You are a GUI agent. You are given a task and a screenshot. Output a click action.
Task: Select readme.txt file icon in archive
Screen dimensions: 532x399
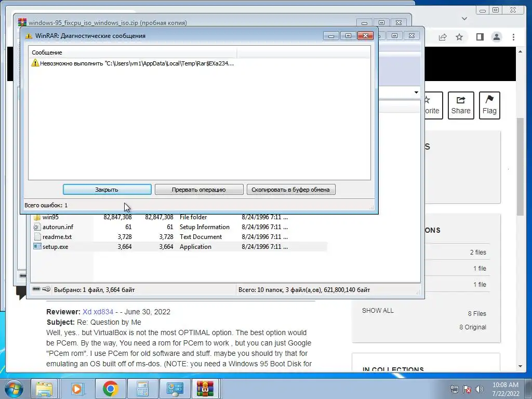pos(37,237)
